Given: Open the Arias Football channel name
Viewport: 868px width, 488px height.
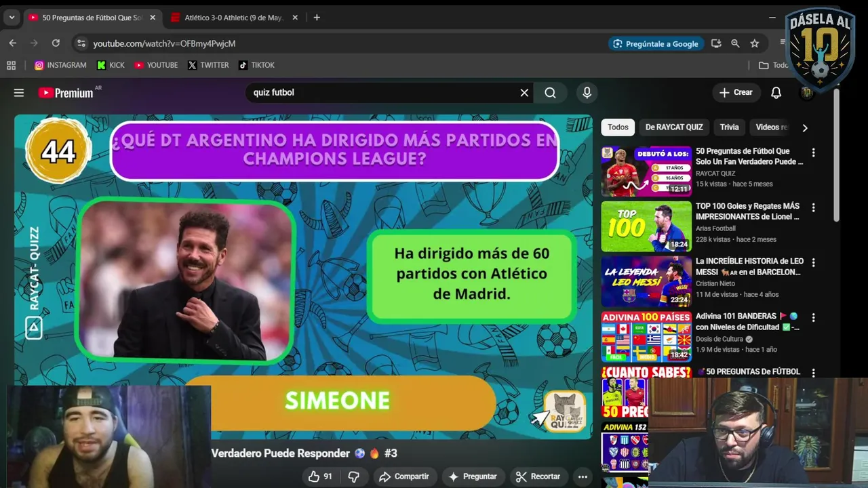Looking at the screenshot, I should point(716,228).
